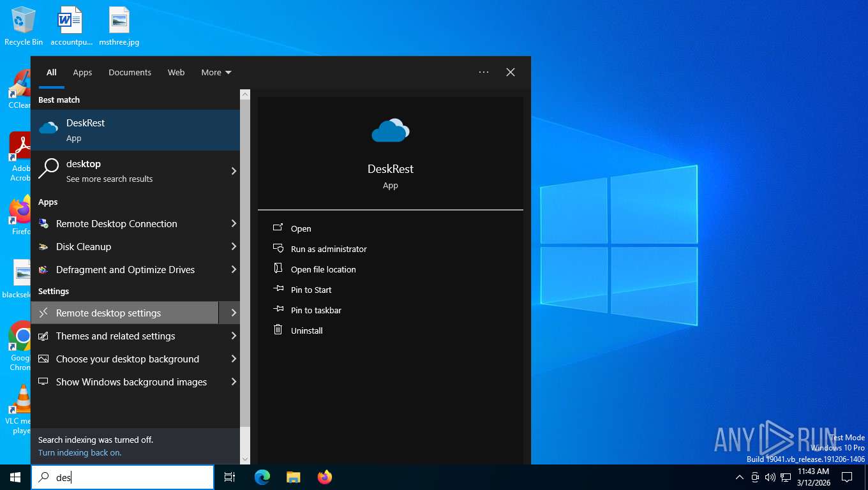
Task: Open Microsoft Edge from the taskbar
Action: (x=262, y=477)
